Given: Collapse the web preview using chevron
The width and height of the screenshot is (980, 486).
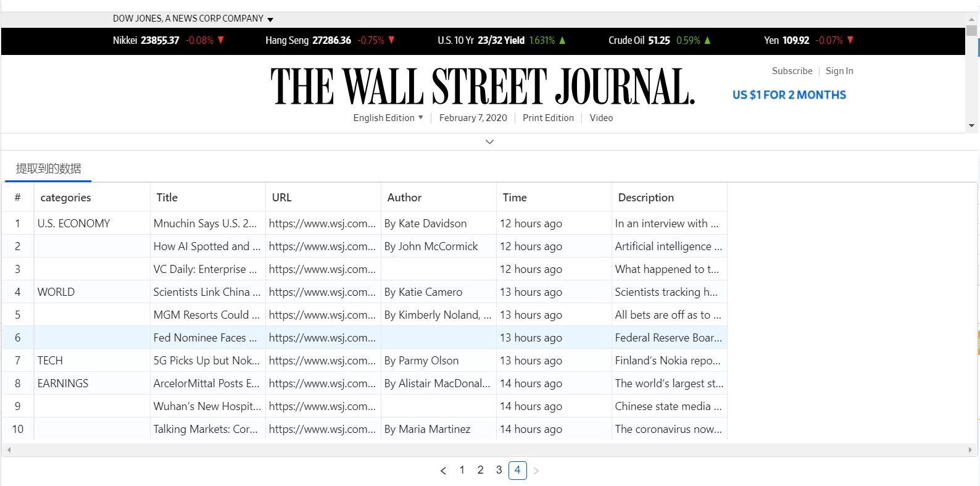Looking at the screenshot, I should tap(489, 142).
